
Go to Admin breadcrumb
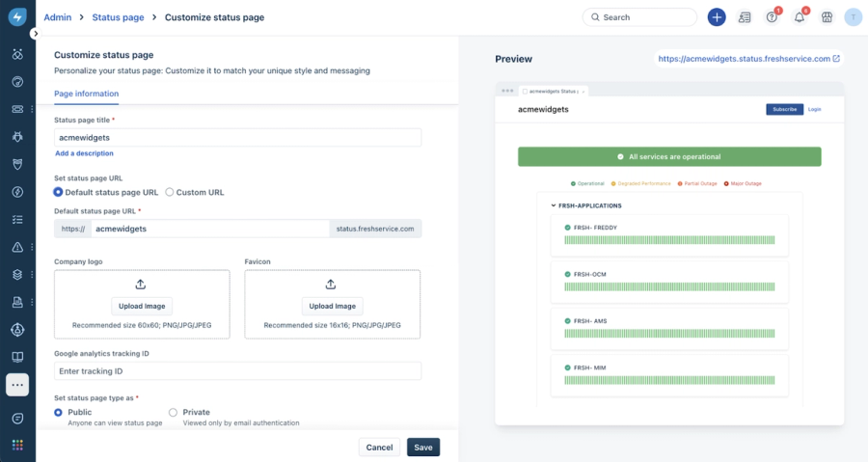tap(58, 17)
